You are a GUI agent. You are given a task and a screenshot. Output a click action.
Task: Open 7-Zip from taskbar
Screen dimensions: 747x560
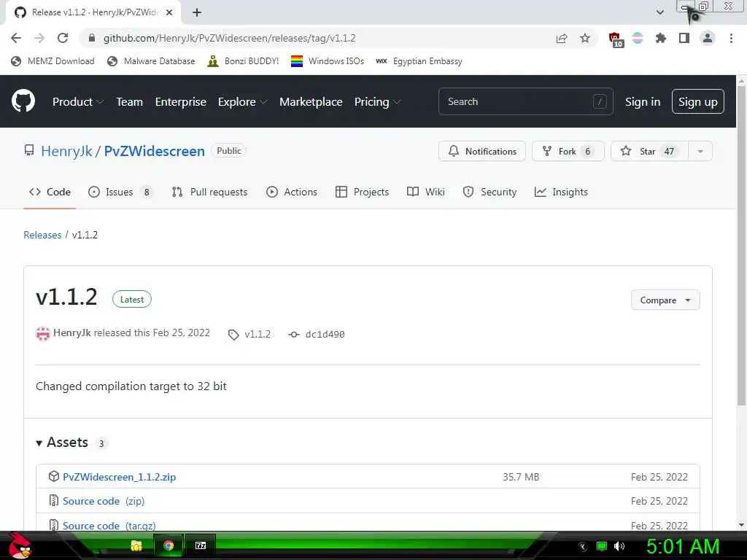coord(201,545)
